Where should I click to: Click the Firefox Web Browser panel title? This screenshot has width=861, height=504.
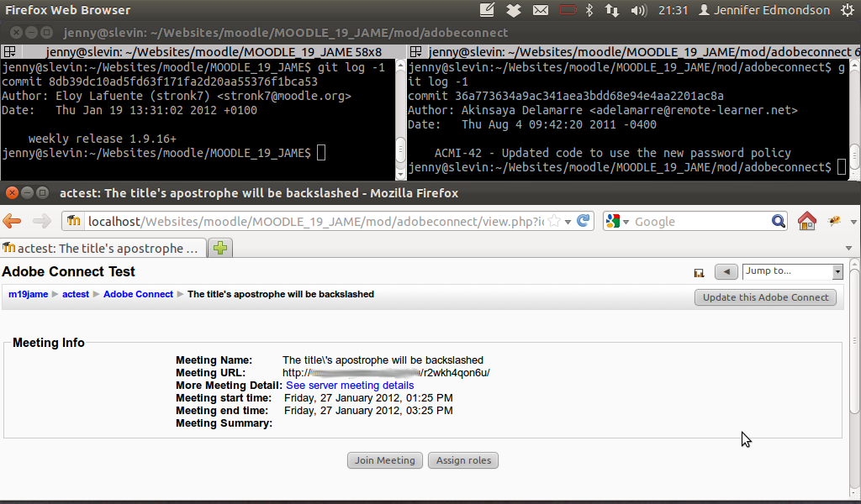(x=67, y=10)
